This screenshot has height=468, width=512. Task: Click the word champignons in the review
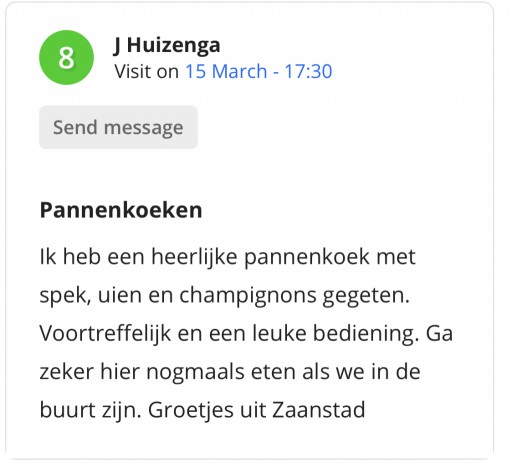click(x=248, y=295)
